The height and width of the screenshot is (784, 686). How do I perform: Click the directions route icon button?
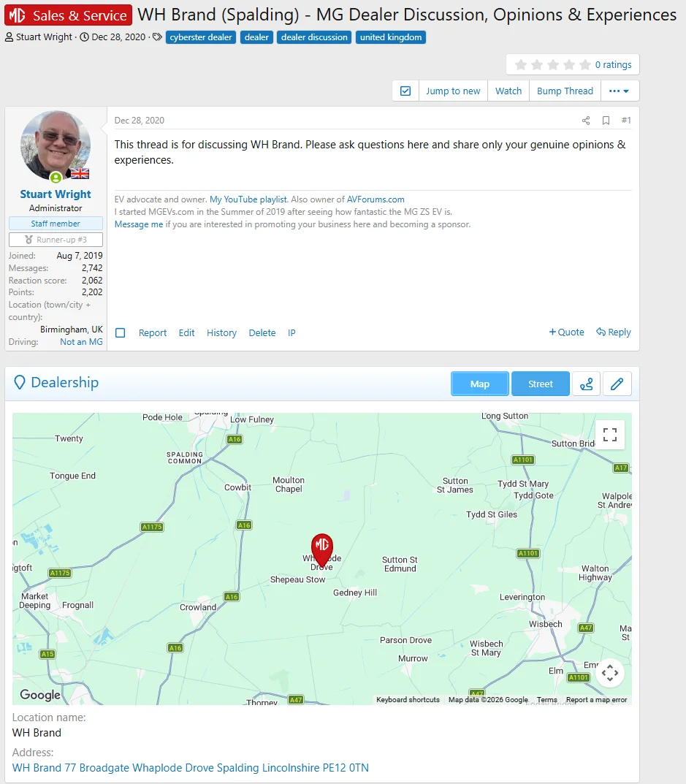[x=586, y=384]
